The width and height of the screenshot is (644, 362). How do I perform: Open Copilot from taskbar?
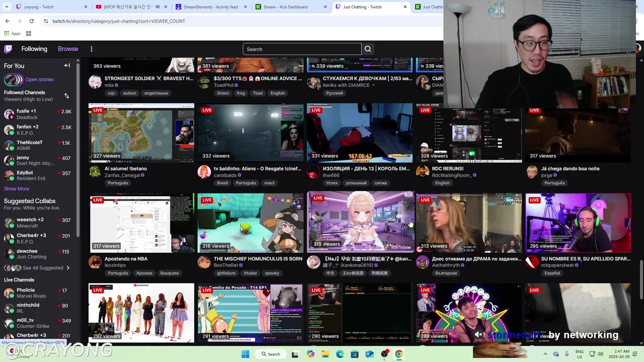click(310, 354)
